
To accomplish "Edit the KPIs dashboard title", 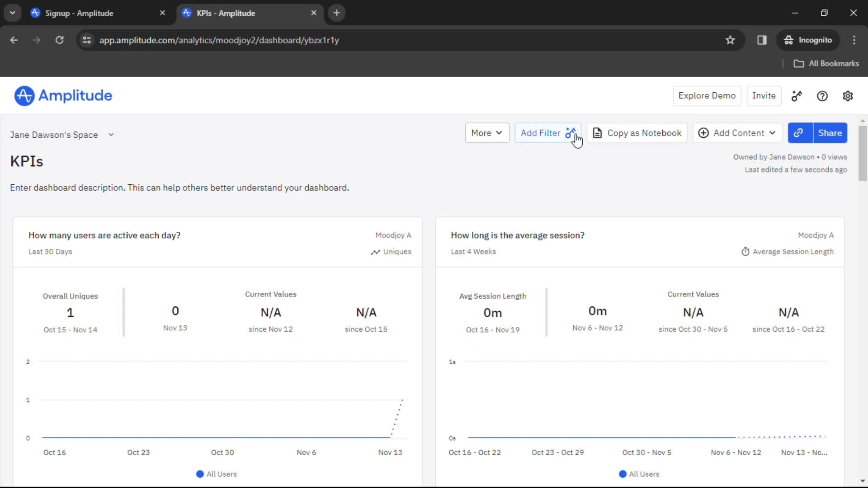I will 27,161.
